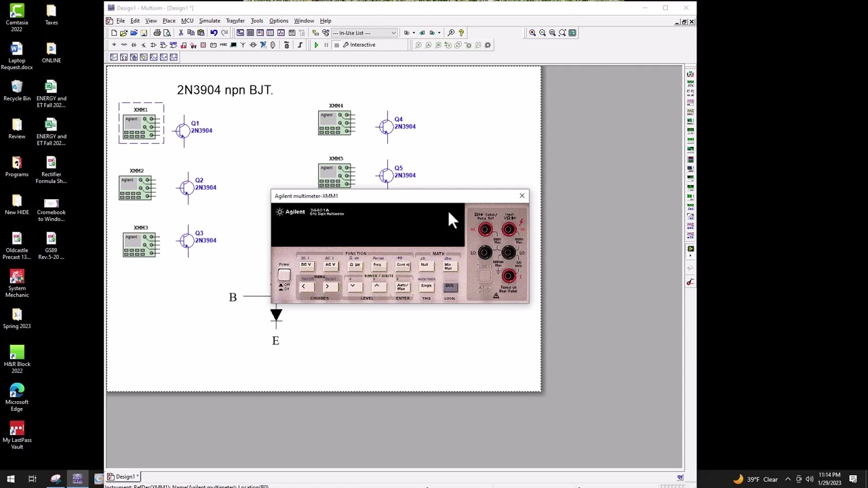Click the Paste clipboard icon
Image resolution: width=868 pixels, height=488 pixels.
click(201, 33)
